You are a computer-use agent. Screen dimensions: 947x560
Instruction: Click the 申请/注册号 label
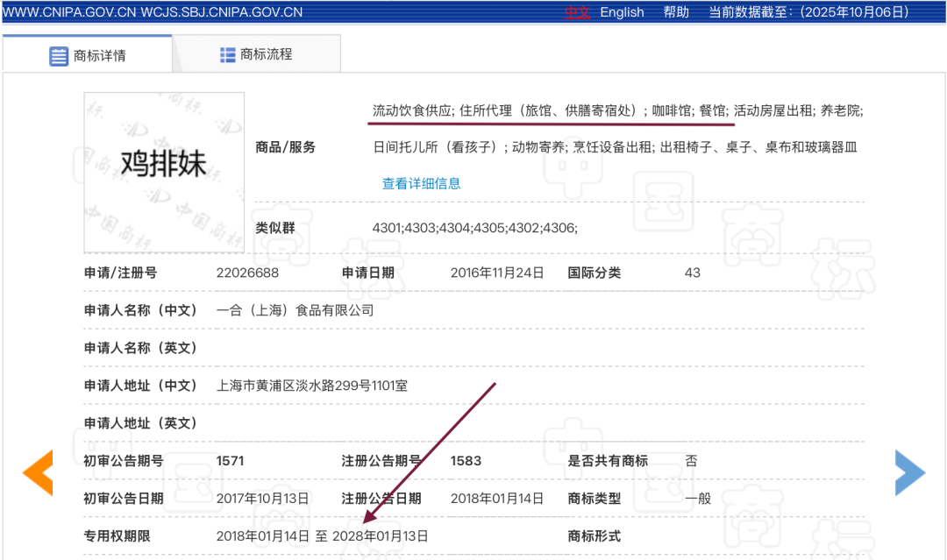pyautogui.click(x=120, y=273)
